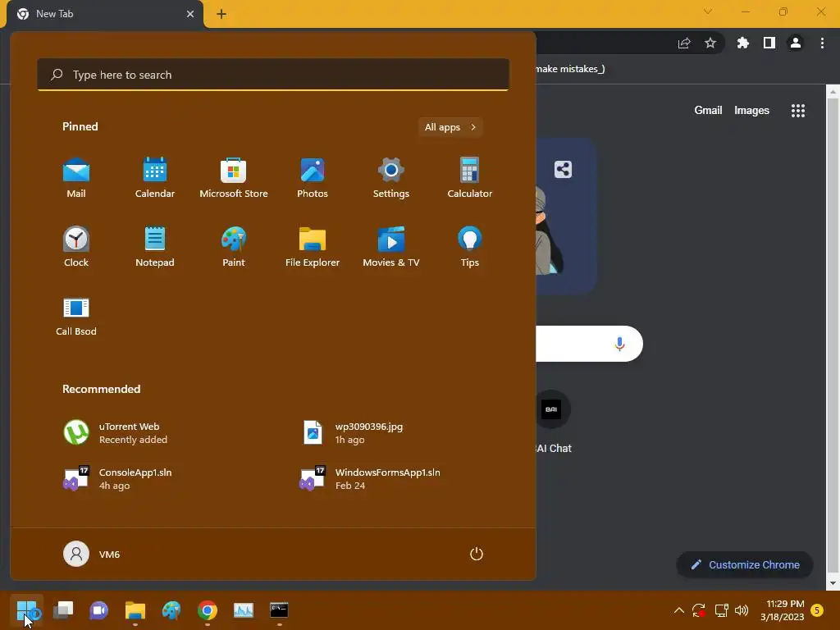Launch the pinned Calendar app
840x630 pixels.
coord(155,178)
